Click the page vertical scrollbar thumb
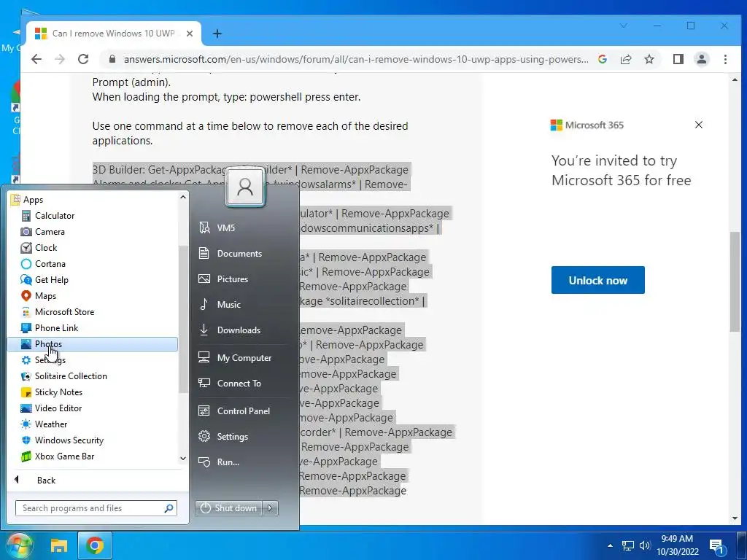The image size is (747, 560). click(735, 281)
